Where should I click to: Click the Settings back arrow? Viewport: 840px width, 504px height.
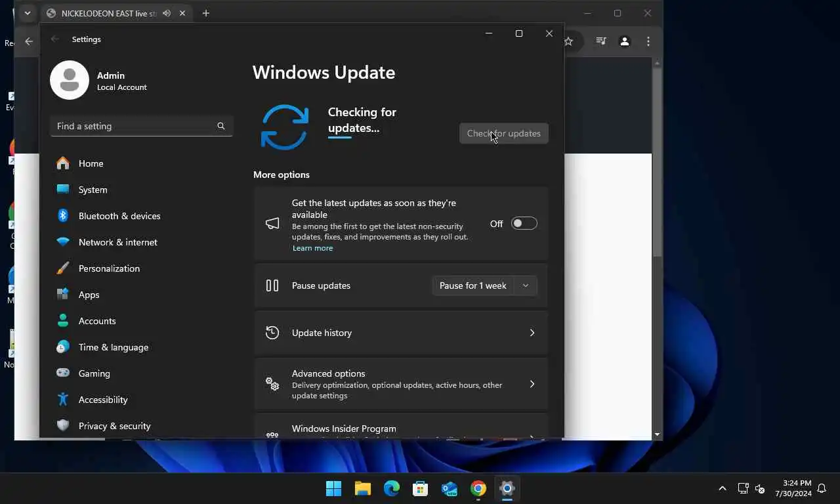pos(55,39)
